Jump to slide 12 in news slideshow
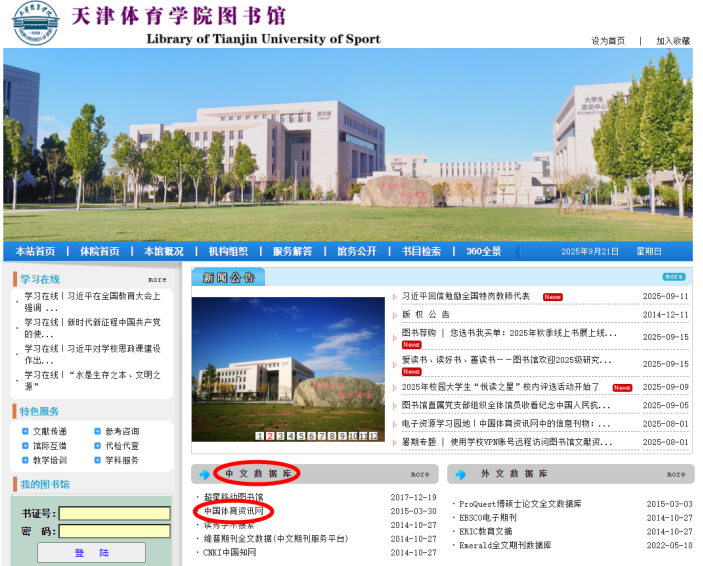Image resolution: width=703 pixels, height=566 pixels. coord(373,436)
